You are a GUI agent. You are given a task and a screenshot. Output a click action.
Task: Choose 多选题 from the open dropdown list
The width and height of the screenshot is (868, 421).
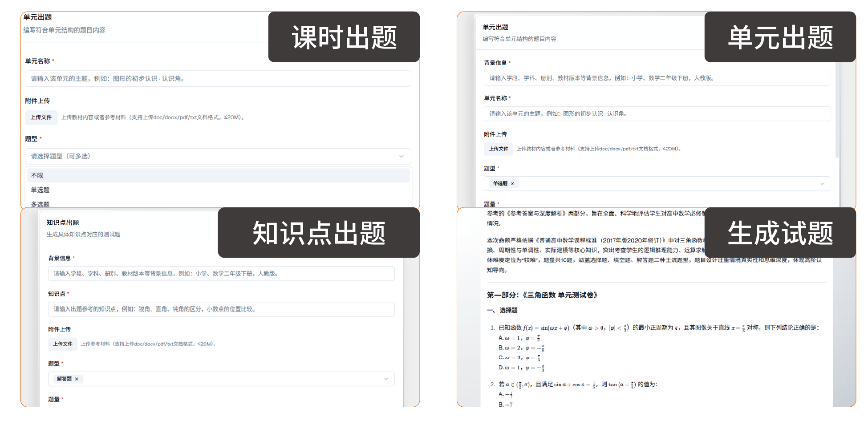coord(40,204)
